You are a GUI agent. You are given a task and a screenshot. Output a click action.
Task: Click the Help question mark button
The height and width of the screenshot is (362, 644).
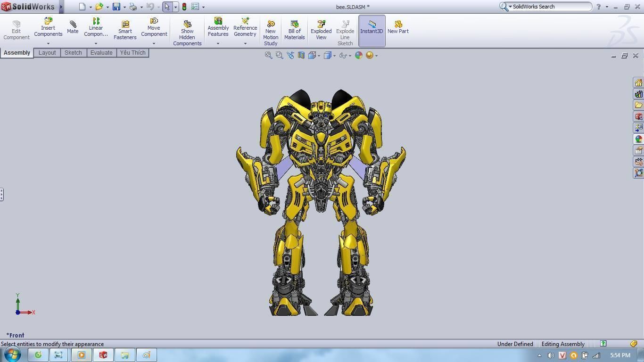pyautogui.click(x=599, y=7)
